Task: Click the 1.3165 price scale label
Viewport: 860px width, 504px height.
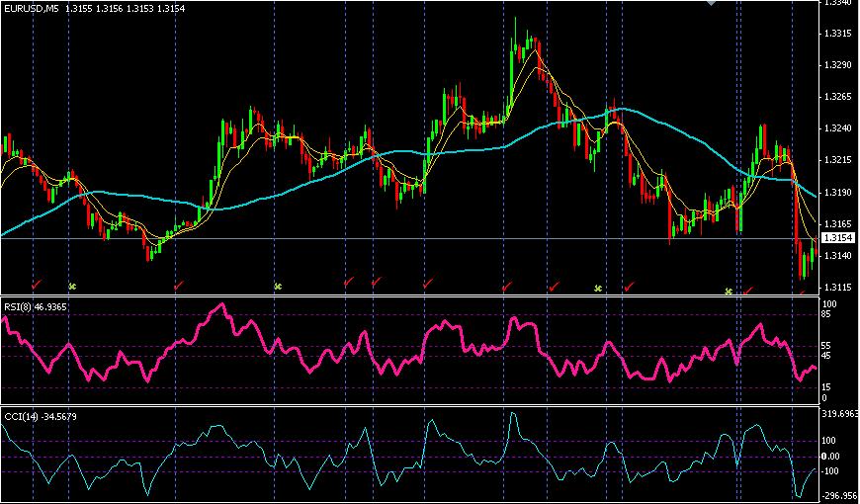Action: pos(837,224)
